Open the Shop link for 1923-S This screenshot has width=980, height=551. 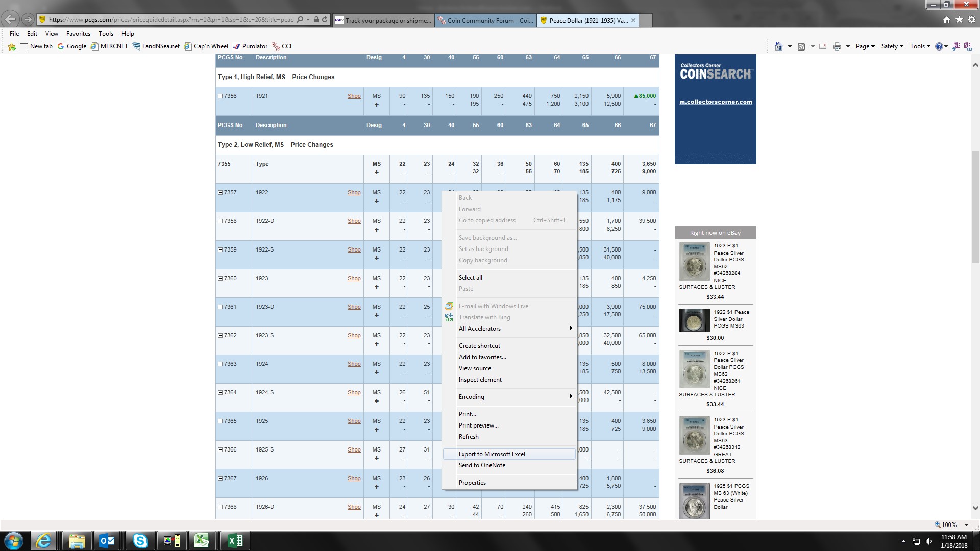coord(354,335)
